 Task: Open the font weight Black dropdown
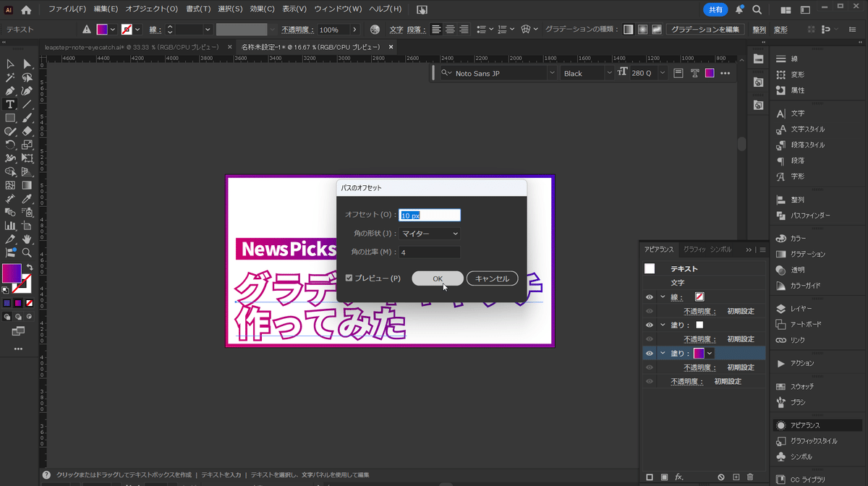pyautogui.click(x=609, y=73)
